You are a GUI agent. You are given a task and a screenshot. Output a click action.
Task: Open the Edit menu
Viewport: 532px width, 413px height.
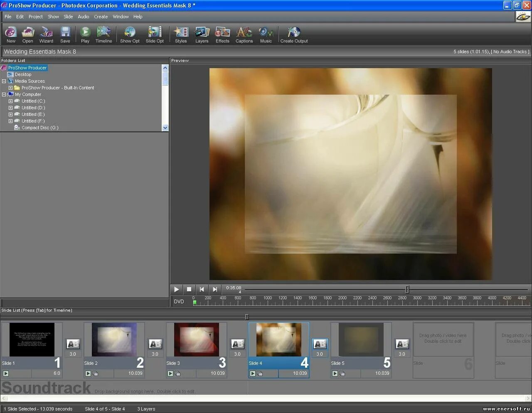20,17
